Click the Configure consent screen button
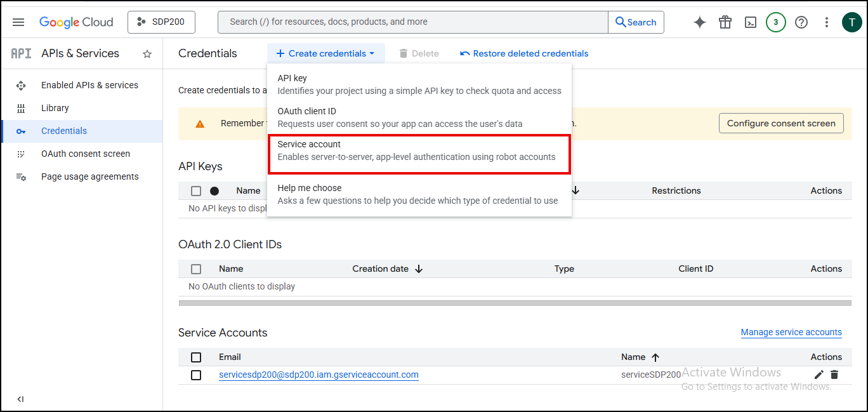Image resolution: width=868 pixels, height=412 pixels. click(x=780, y=123)
